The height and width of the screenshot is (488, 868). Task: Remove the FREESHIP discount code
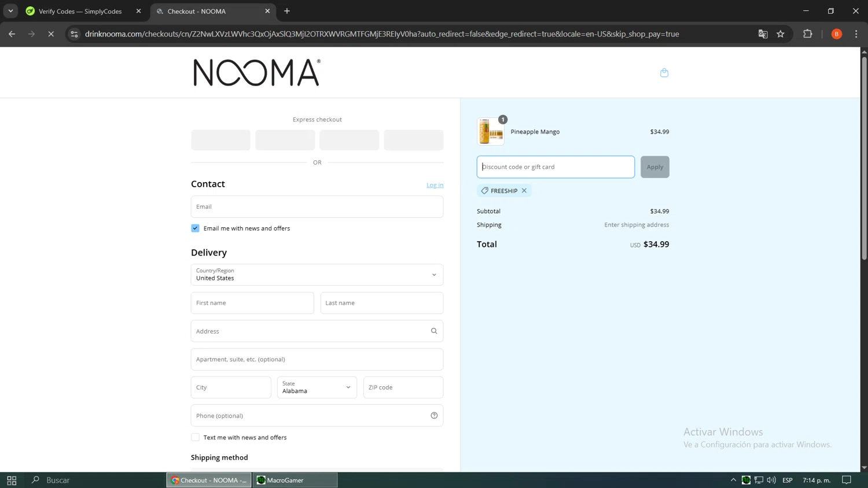[x=524, y=191]
